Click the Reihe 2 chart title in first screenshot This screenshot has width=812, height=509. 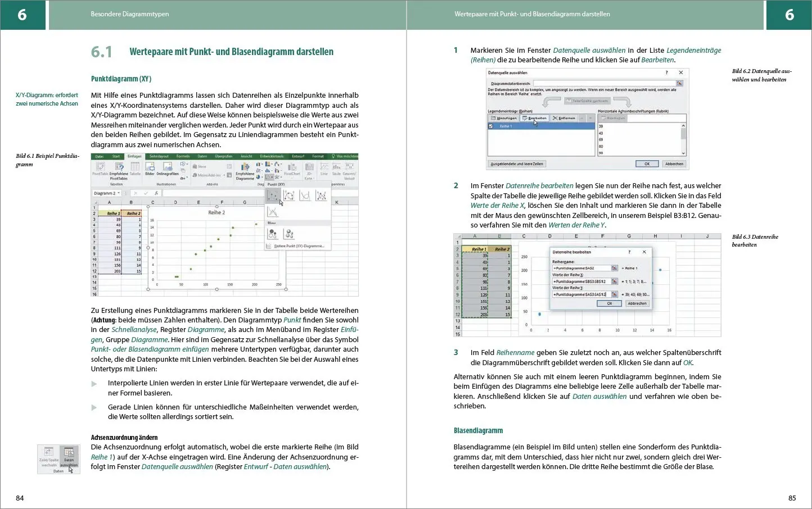click(x=216, y=212)
